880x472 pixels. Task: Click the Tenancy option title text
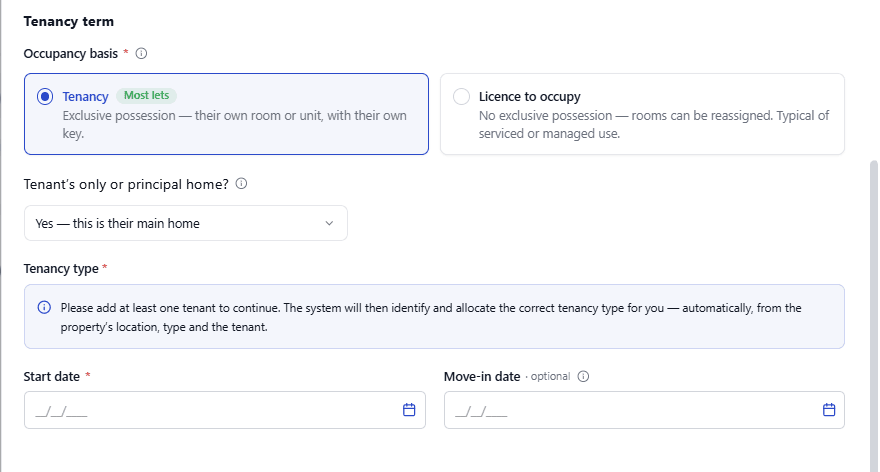coord(85,97)
